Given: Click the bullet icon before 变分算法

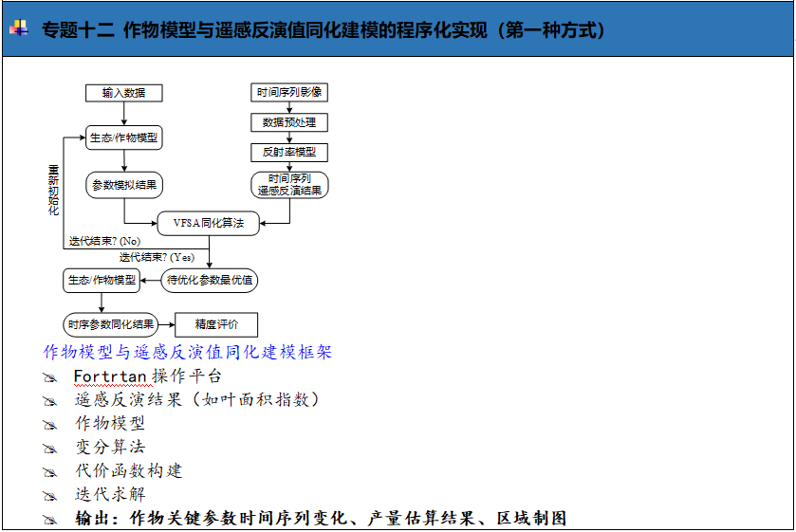Looking at the screenshot, I should 49,449.
